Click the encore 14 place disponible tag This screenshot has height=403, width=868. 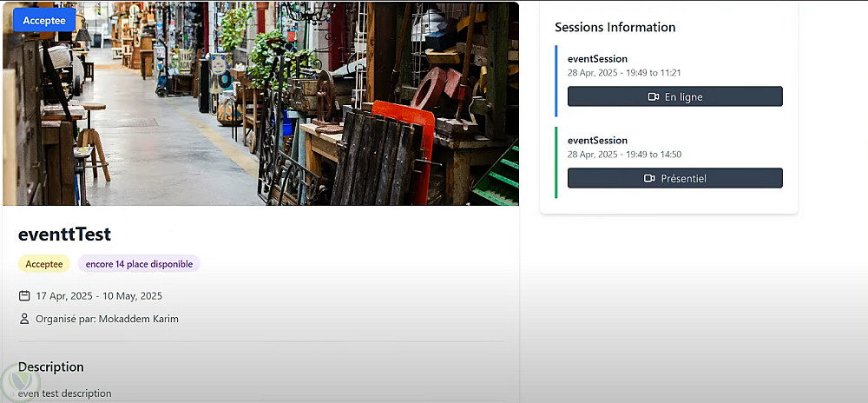(139, 264)
